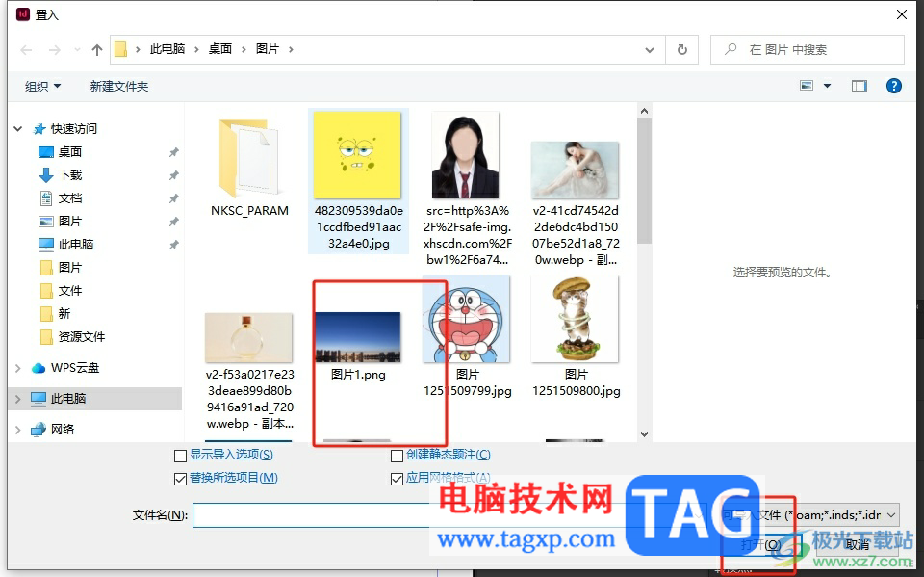Click scroll up arrow of file list
924x577 pixels.
[644, 111]
